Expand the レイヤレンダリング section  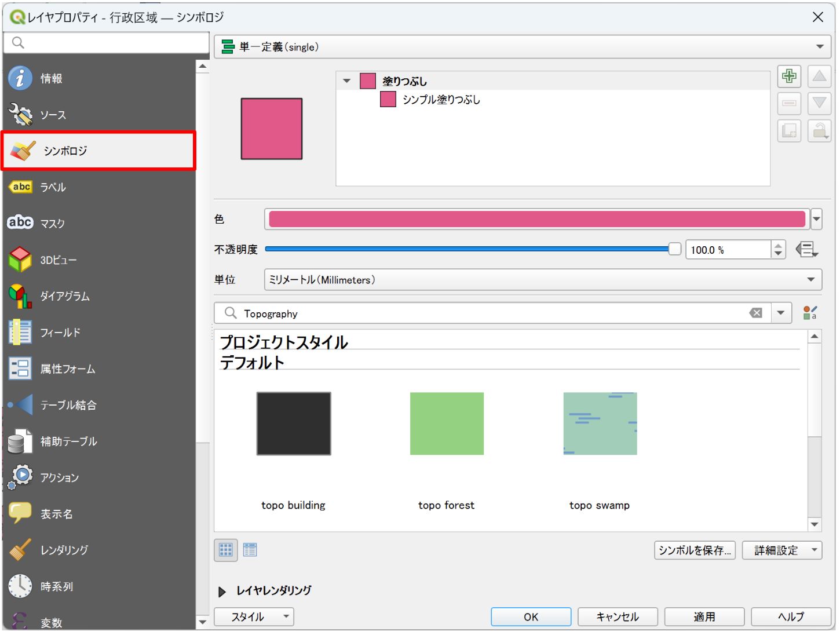[222, 592]
